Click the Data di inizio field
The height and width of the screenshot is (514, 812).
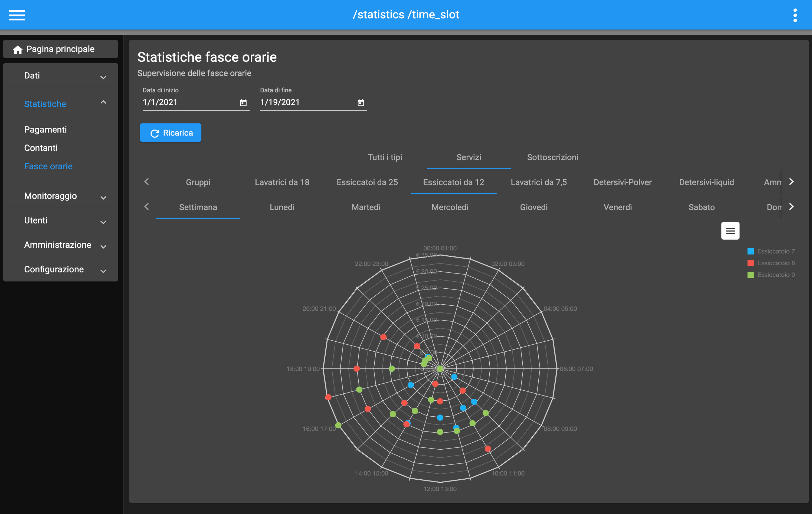pos(189,103)
